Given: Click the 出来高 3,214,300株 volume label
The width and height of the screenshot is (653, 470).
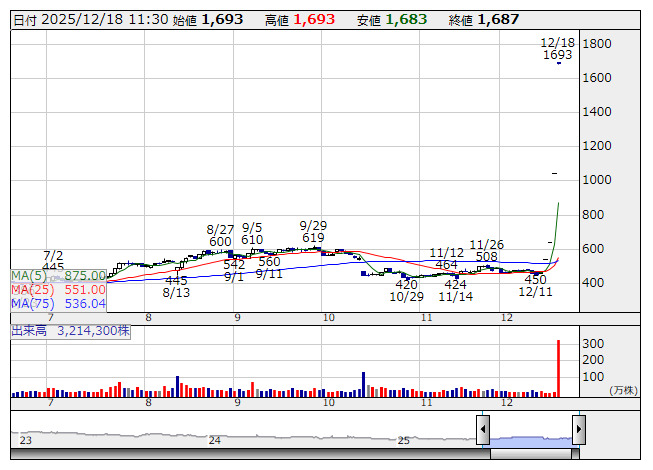Looking at the screenshot, I should [x=71, y=330].
